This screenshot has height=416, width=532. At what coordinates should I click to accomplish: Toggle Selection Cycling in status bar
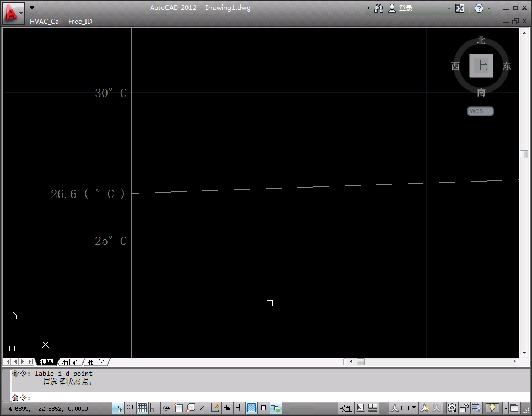coord(276,408)
